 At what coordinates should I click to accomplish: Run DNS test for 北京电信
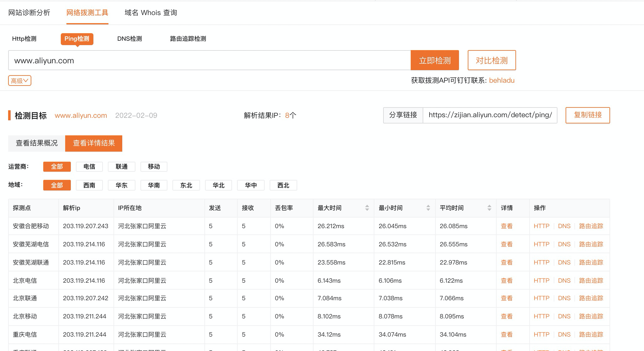pos(564,280)
